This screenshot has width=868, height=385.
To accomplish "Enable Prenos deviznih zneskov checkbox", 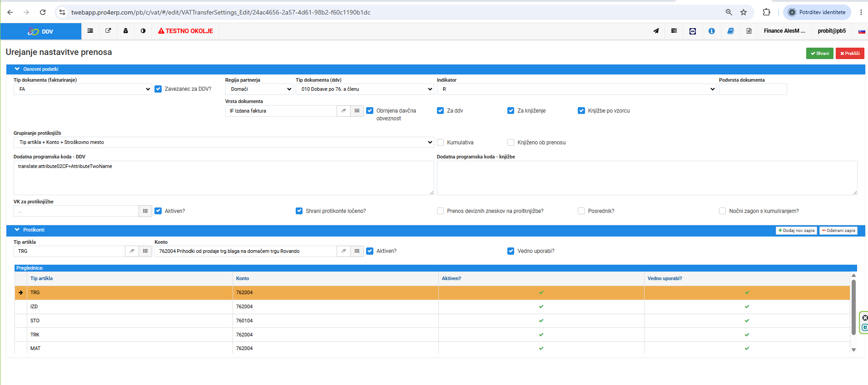I will pyautogui.click(x=440, y=211).
